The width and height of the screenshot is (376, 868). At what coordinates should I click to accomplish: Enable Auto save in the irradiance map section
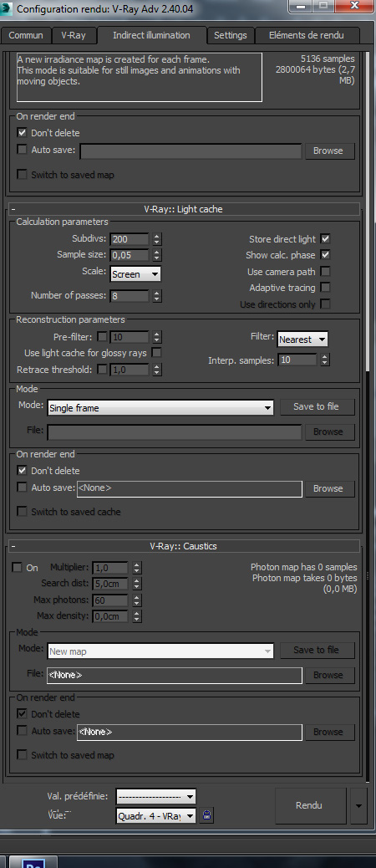(22, 150)
